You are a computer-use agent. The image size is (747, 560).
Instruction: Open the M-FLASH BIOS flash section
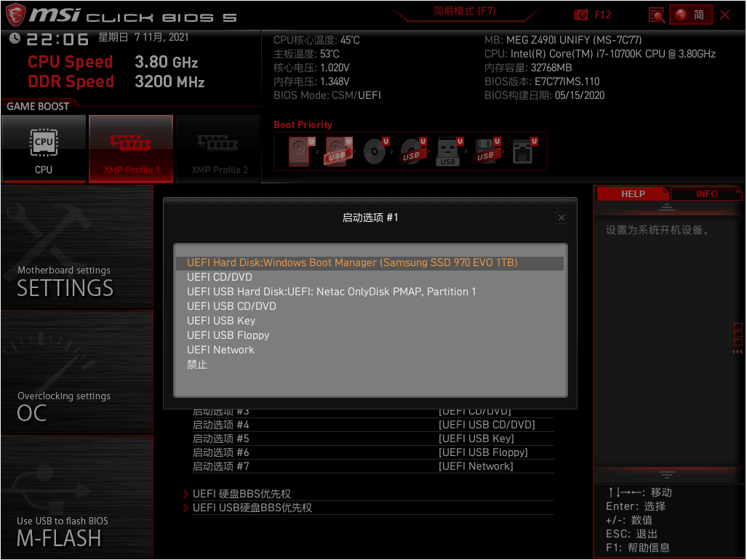pyautogui.click(x=77, y=497)
